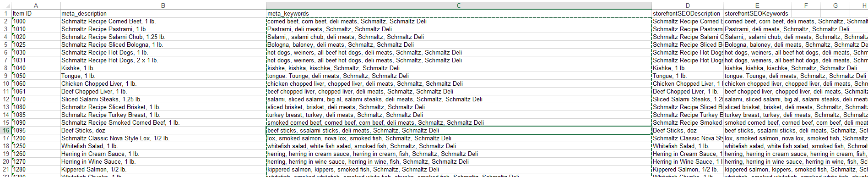Click cell 'Herring in Cream Sauce, 1 lb.' in column B

pos(163,154)
